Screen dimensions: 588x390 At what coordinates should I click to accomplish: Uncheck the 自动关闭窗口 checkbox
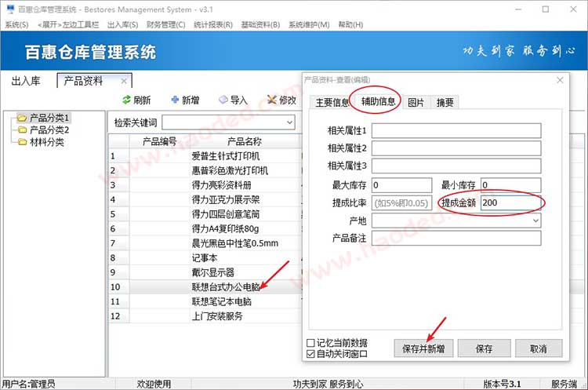tap(311, 354)
